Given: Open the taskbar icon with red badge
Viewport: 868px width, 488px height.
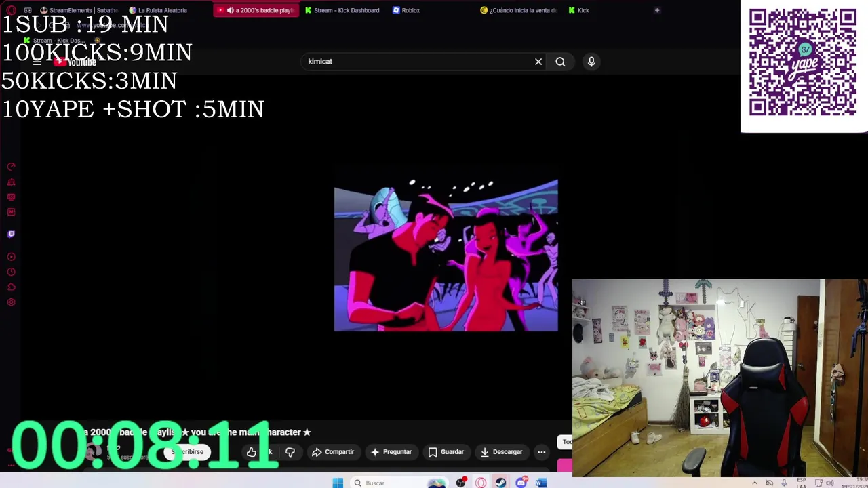Looking at the screenshot, I should coord(461,483).
